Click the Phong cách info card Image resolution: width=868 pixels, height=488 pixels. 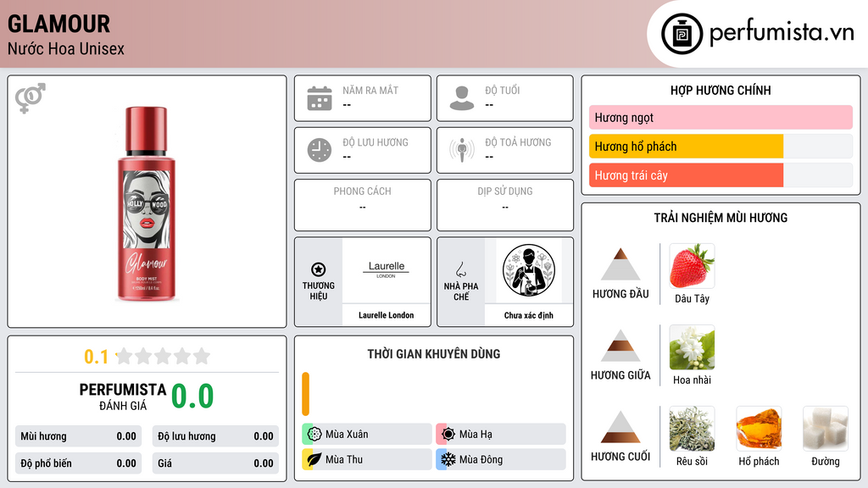[x=363, y=205]
